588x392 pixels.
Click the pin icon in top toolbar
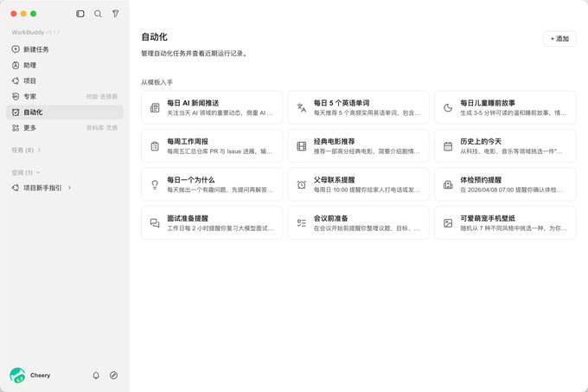point(116,14)
